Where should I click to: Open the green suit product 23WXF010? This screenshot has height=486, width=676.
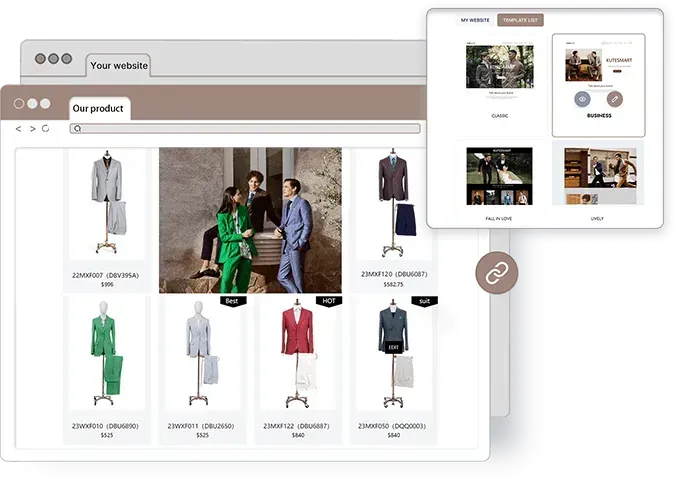click(x=107, y=370)
